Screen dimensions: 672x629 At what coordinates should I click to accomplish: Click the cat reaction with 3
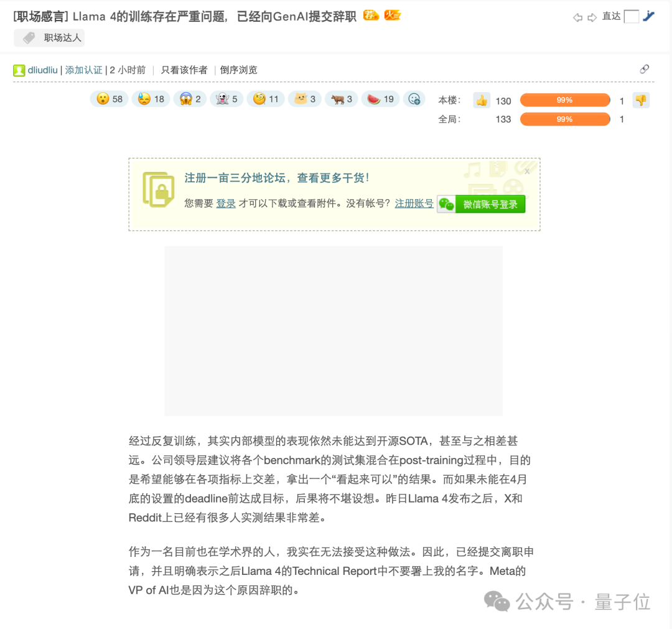[x=305, y=100]
